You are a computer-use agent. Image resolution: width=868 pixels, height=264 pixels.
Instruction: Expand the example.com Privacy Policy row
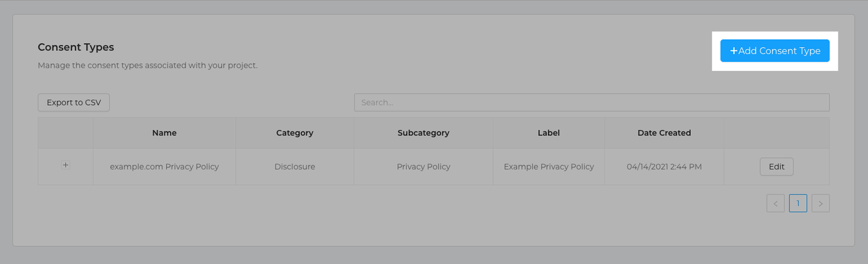pyautogui.click(x=66, y=165)
